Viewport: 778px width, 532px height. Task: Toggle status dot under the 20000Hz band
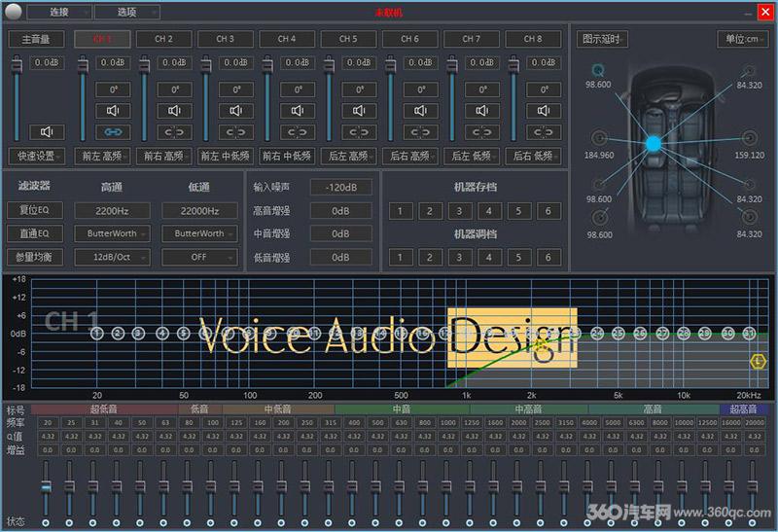point(753,522)
